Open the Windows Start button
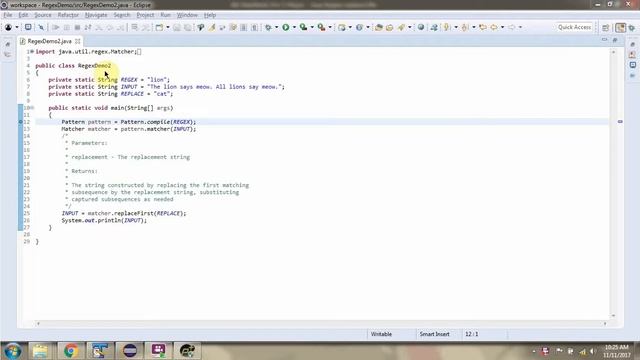Screen dimensions: 640x360 click(12, 351)
